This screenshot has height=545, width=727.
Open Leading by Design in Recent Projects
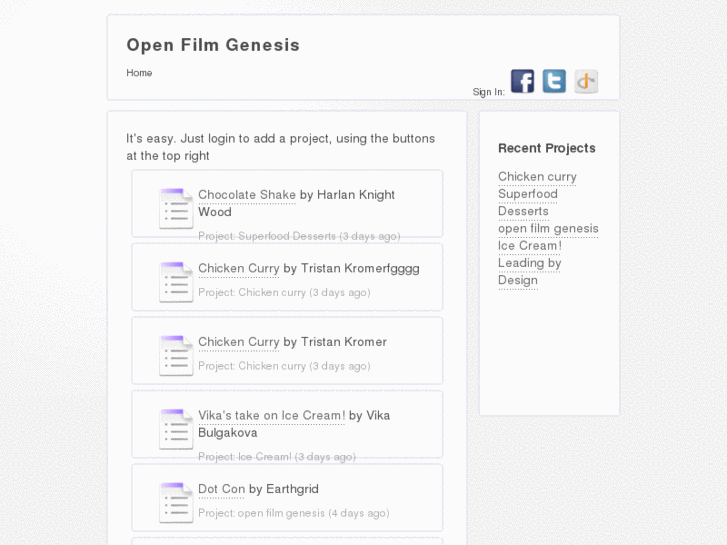(x=529, y=272)
